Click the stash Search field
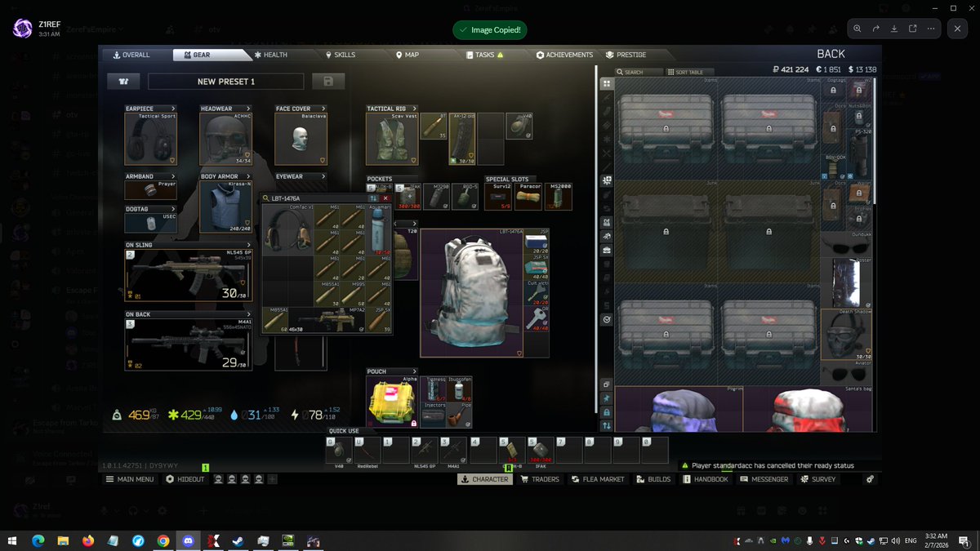 pyautogui.click(x=640, y=72)
